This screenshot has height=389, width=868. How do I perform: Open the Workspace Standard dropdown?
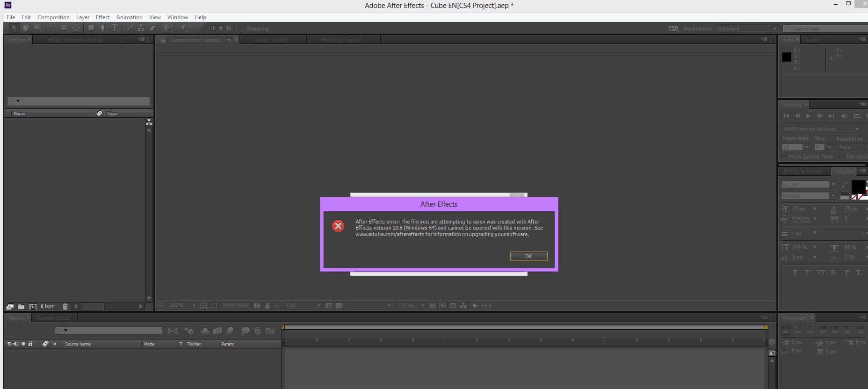pos(746,29)
